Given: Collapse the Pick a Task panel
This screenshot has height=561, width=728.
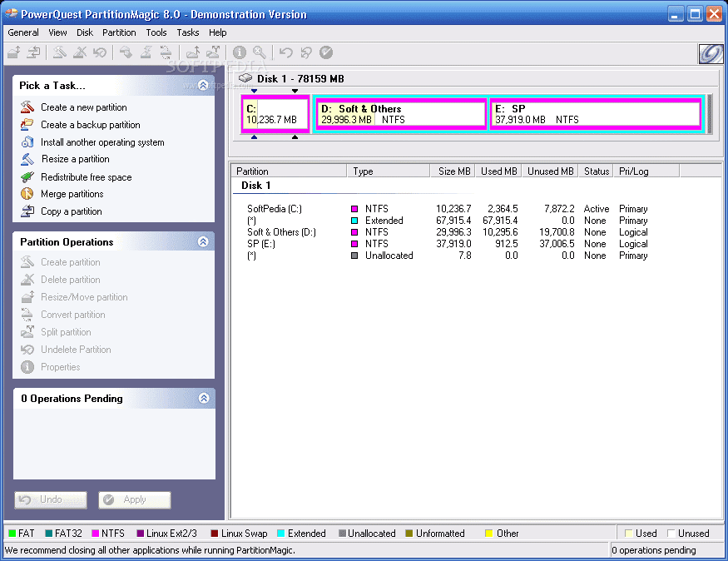Looking at the screenshot, I should click(202, 85).
